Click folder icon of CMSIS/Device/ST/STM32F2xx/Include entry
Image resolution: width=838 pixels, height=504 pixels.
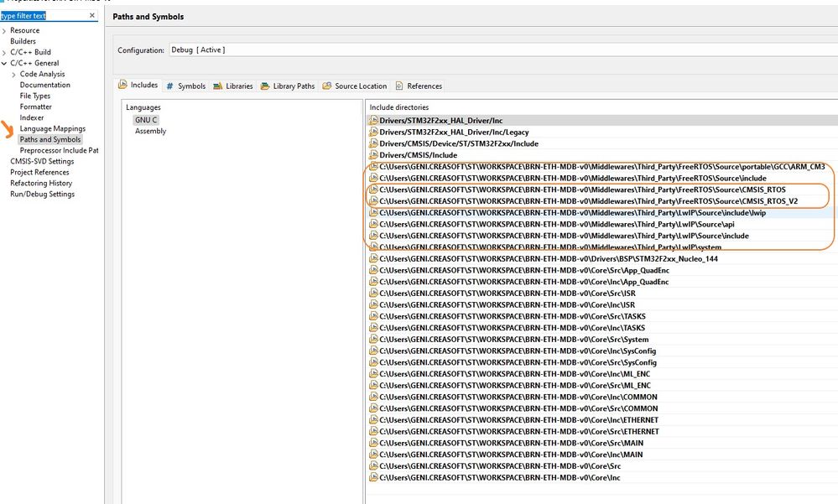373,143
